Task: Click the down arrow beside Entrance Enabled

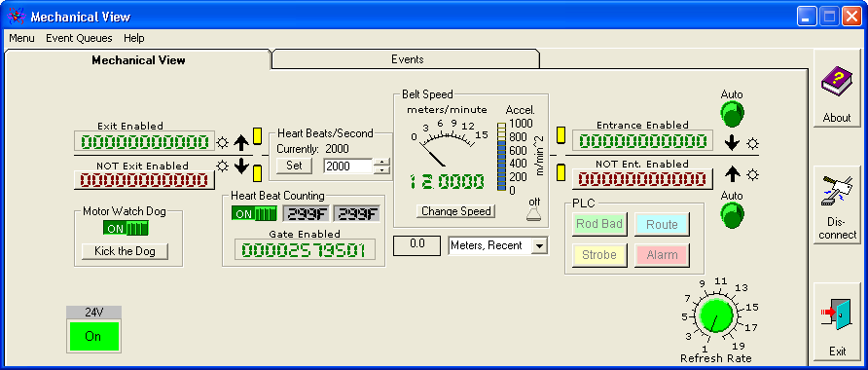Action: click(732, 143)
